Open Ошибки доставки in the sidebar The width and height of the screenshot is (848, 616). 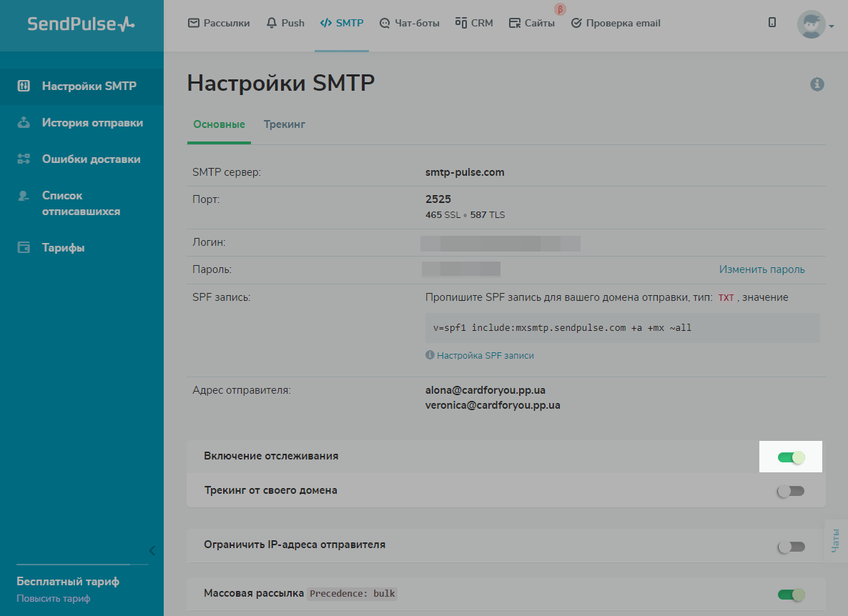click(82, 159)
